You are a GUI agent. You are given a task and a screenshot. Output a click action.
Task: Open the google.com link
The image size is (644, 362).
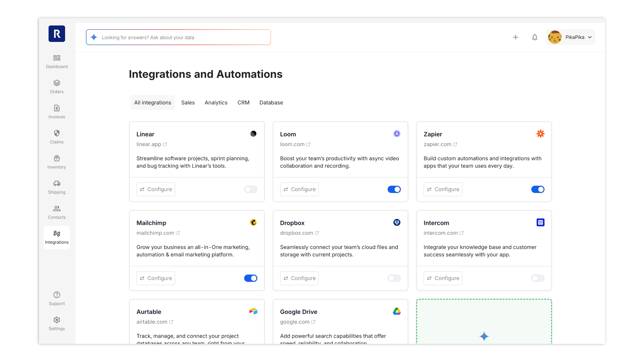pos(298,322)
